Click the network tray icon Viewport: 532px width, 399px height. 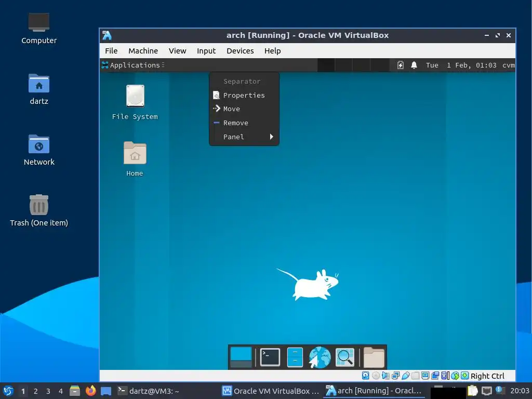coord(486,391)
